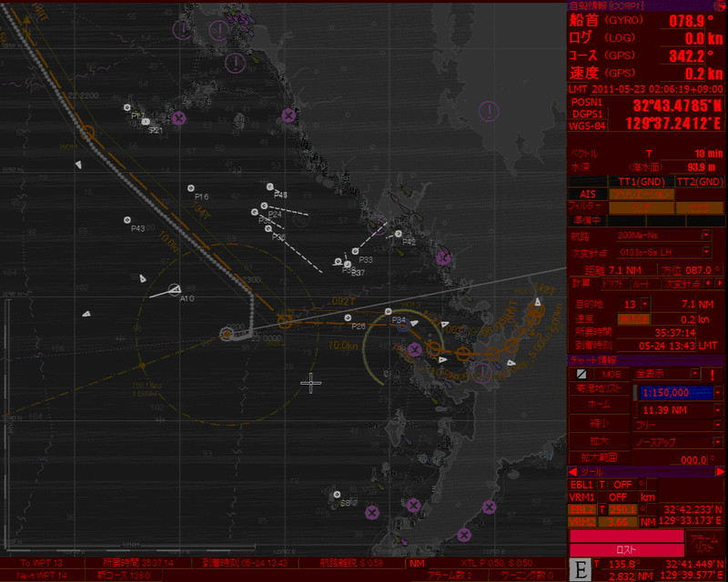Click the pink ロスト alarm bar
This screenshot has height=582, width=728.
pyautogui.click(x=626, y=550)
